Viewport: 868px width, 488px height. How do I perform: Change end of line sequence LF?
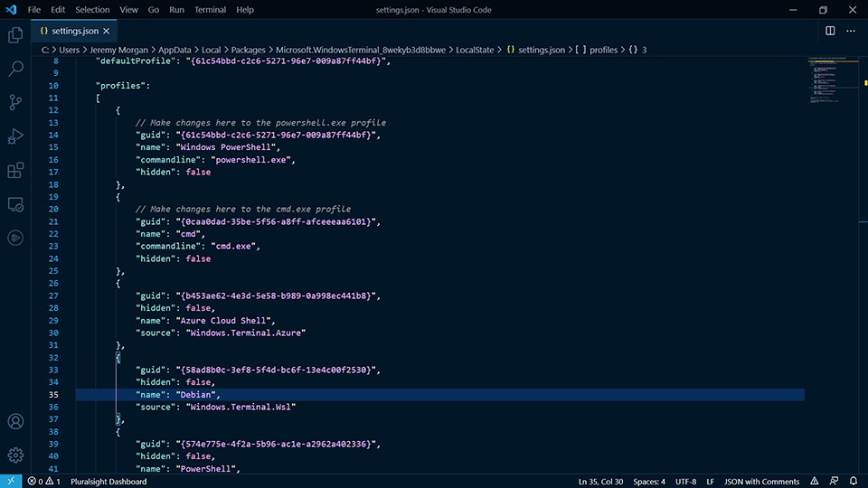[710, 482]
